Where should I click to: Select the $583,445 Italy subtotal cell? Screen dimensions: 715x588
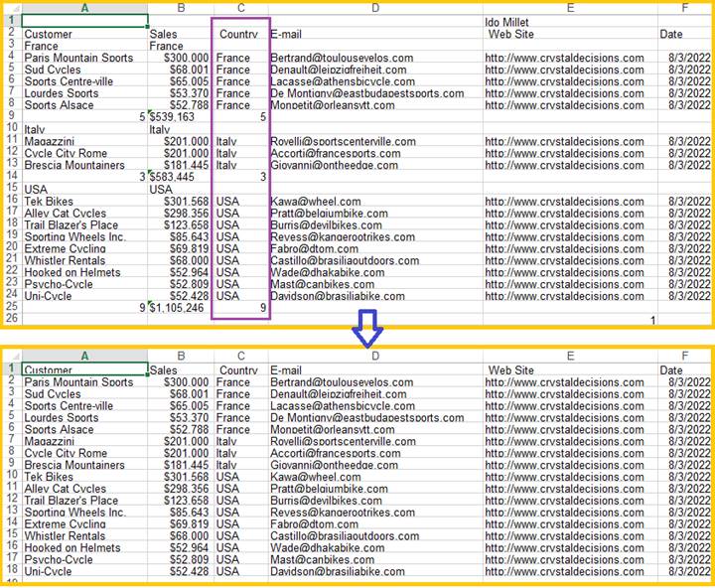(x=180, y=177)
